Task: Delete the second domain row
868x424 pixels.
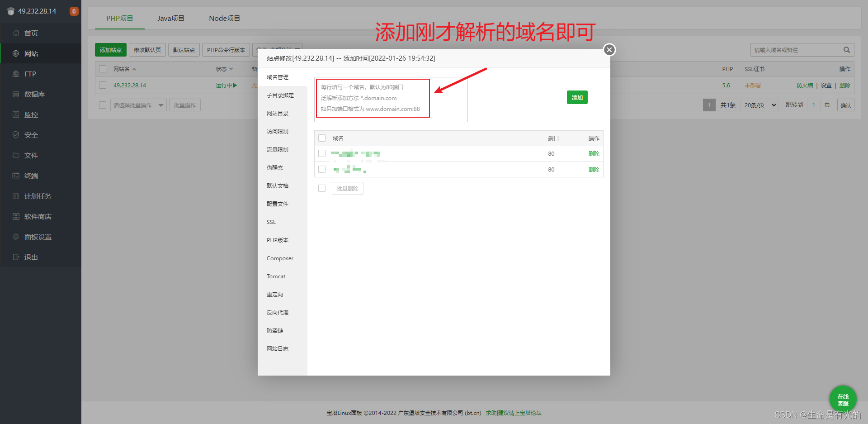Action: [x=594, y=170]
